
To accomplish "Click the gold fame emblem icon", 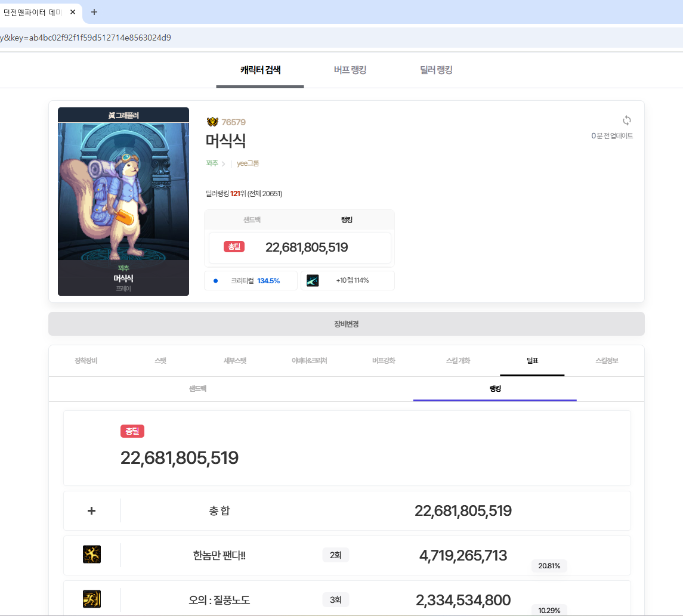I will point(212,122).
